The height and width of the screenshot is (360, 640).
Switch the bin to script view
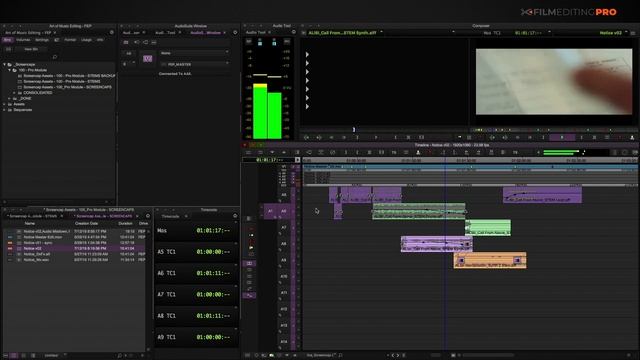[33, 356]
